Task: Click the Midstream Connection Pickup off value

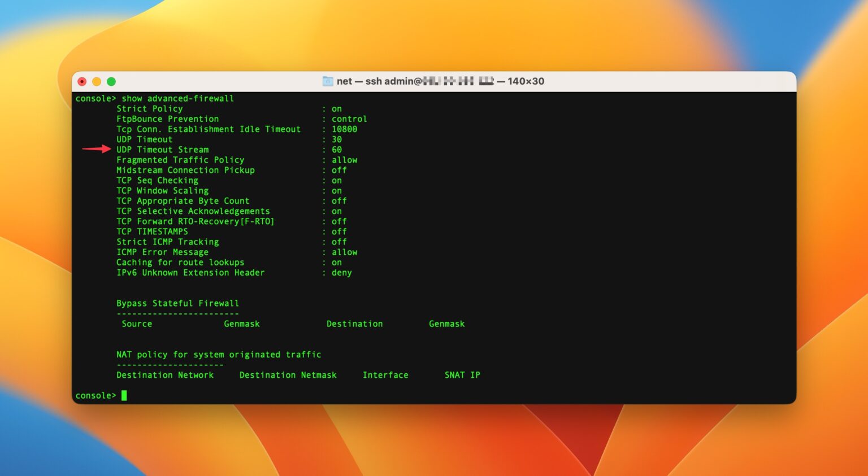Action: [338, 170]
